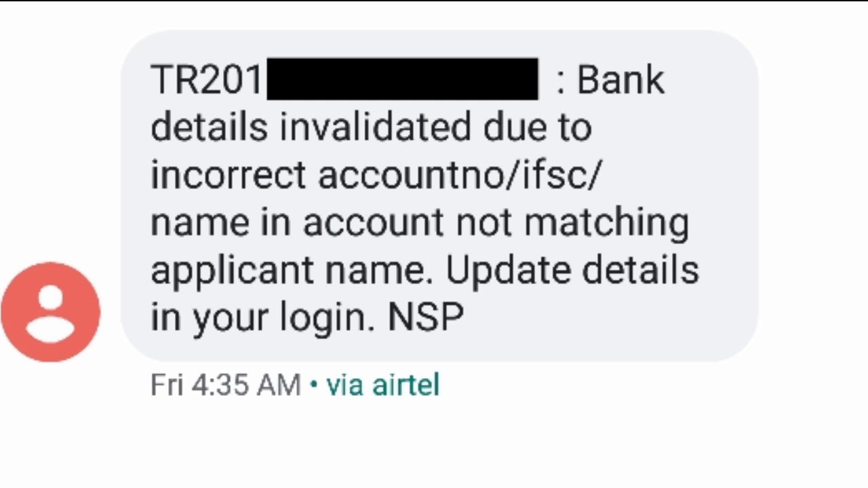Click the "via airtel" carrier label
Screen dimensions: 868x488
tap(382, 385)
